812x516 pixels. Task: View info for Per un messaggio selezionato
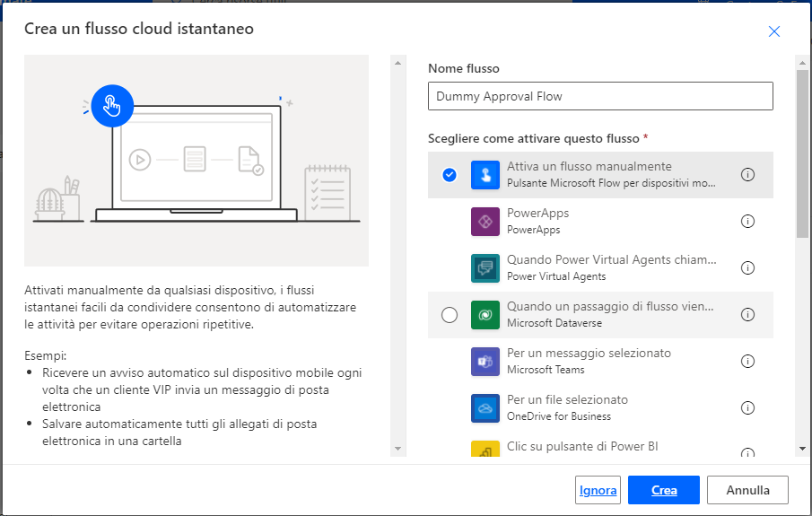tap(747, 361)
